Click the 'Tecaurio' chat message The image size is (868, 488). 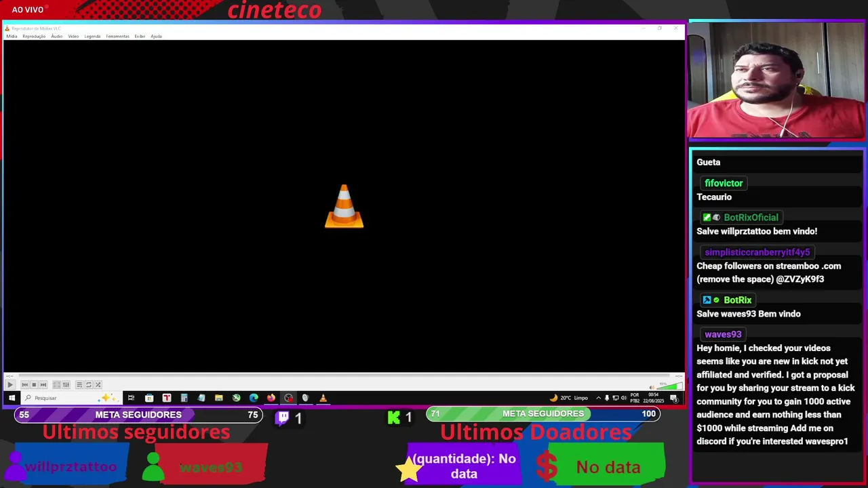click(x=714, y=197)
